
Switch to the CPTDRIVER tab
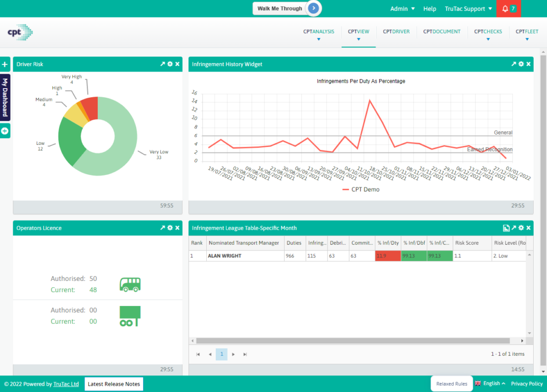tap(396, 32)
